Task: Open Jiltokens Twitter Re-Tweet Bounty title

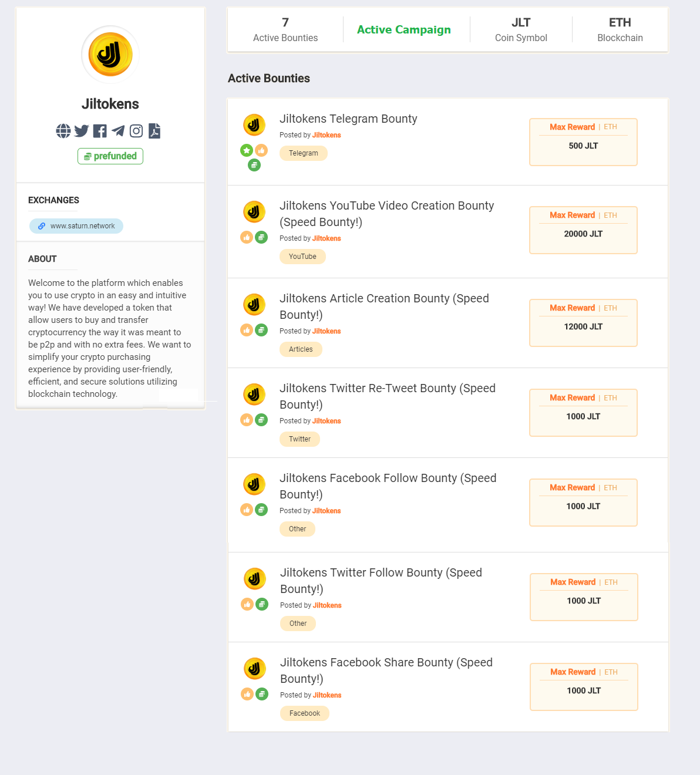Action: point(388,396)
